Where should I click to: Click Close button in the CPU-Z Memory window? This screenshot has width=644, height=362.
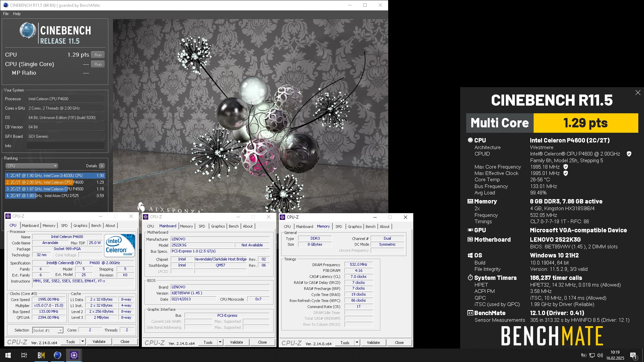click(399, 343)
